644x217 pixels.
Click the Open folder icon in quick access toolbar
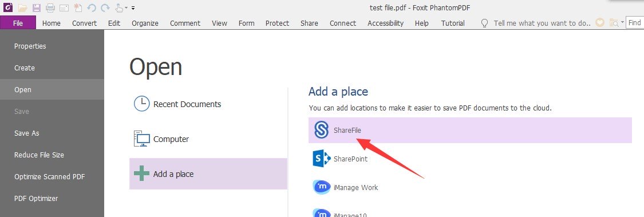click(22, 7)
